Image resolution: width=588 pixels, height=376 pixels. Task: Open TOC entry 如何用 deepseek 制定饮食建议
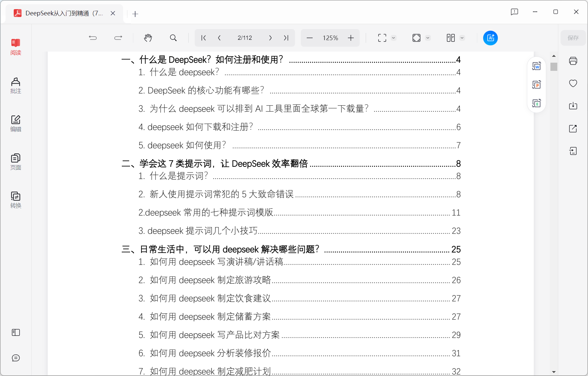[x=300, y=298]
